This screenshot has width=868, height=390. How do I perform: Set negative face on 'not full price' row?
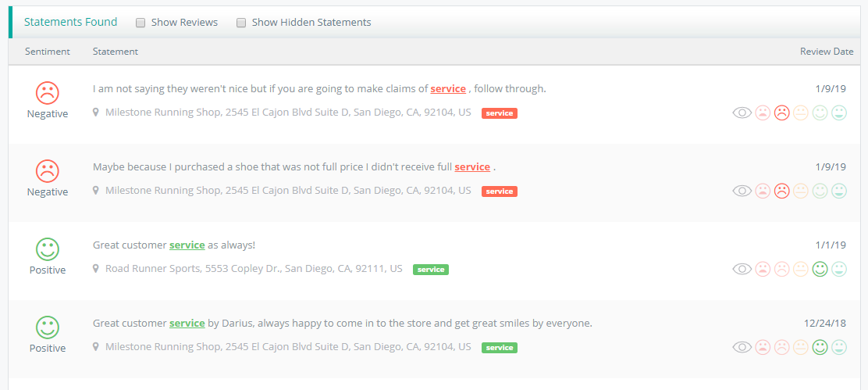click(x=781, y=191)
